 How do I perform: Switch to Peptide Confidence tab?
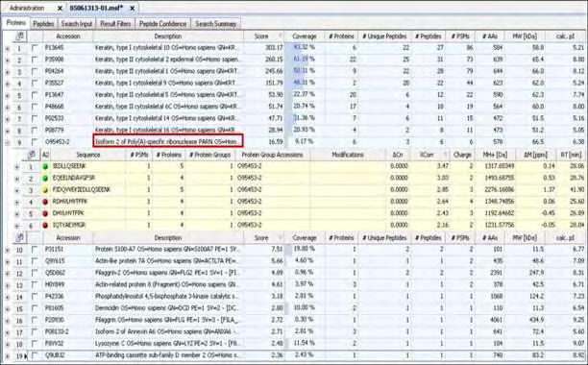(162, 24)
